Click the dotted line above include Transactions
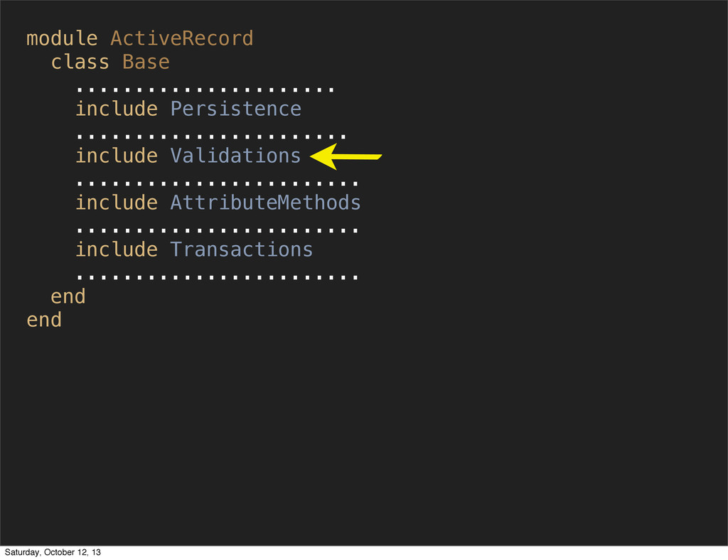The height and width of the screenshot is (560, 728). [x=218, y=230]
